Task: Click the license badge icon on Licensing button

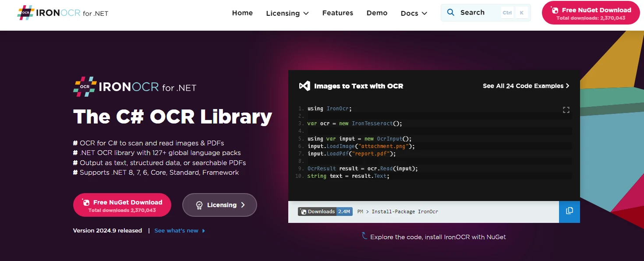Action: pyautogui.click(x=199, y=205)
